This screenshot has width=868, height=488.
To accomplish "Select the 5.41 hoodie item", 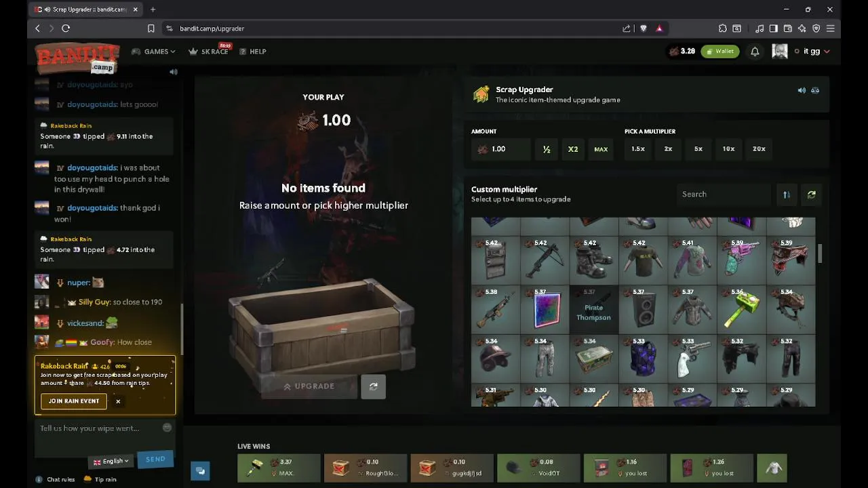I will click(x=692, y=260).
